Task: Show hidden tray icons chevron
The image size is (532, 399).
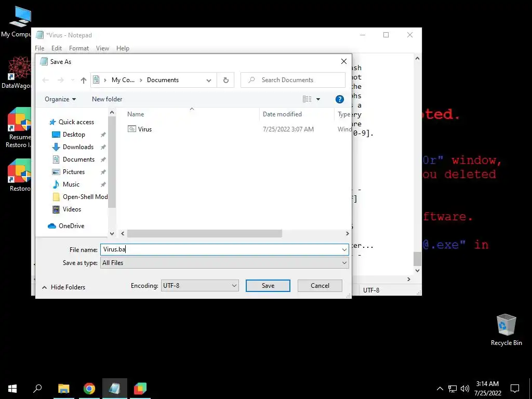Action: click(x=440, y=389)
